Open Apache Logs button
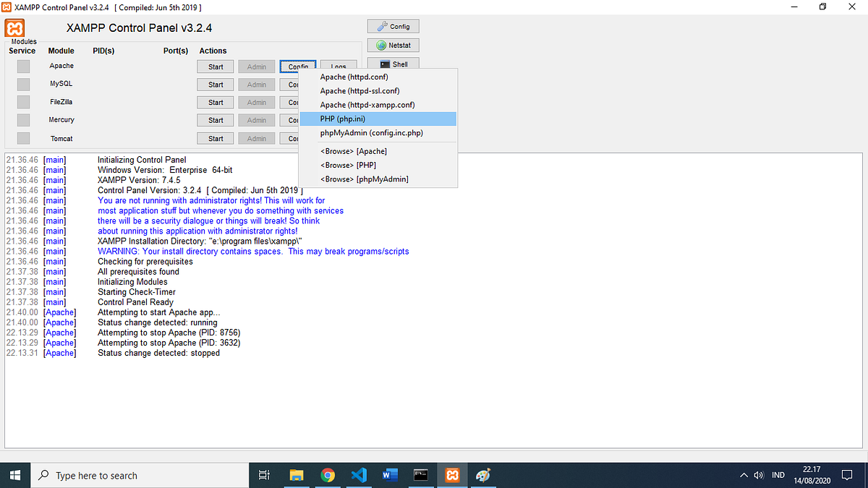This screenshot has height=488, width=868. (339, 65)
